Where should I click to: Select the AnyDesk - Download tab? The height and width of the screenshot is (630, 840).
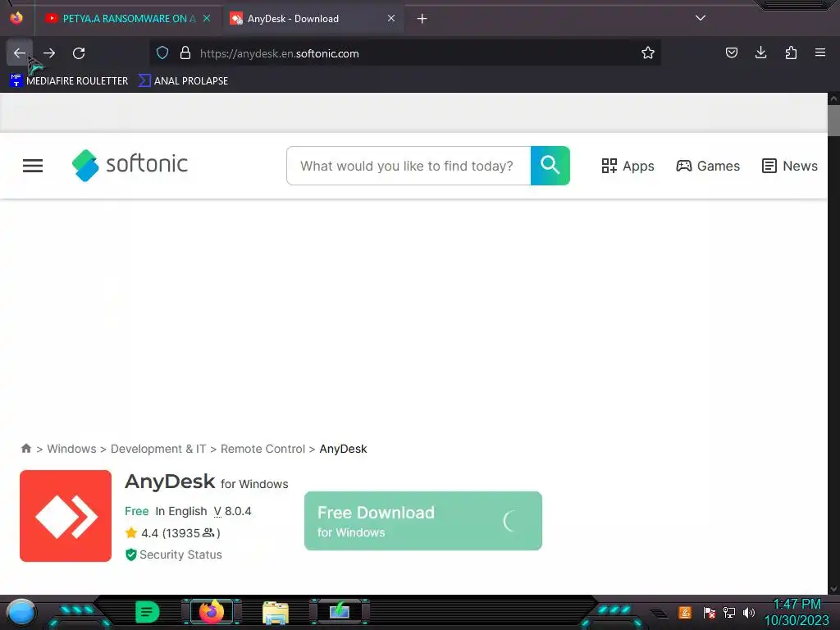coord(313,19)
